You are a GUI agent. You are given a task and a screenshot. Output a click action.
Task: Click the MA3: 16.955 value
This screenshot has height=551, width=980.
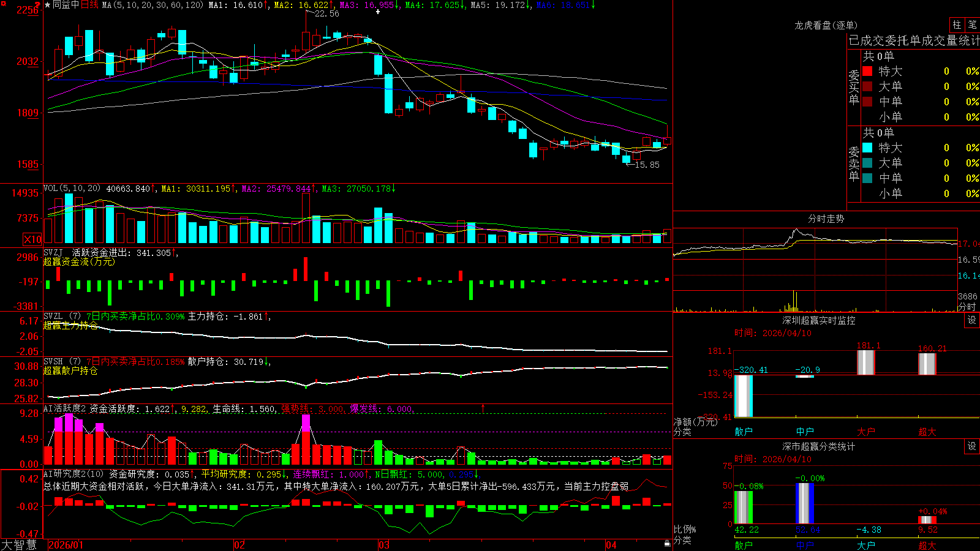pyautogui.click(x=367, y=5)
